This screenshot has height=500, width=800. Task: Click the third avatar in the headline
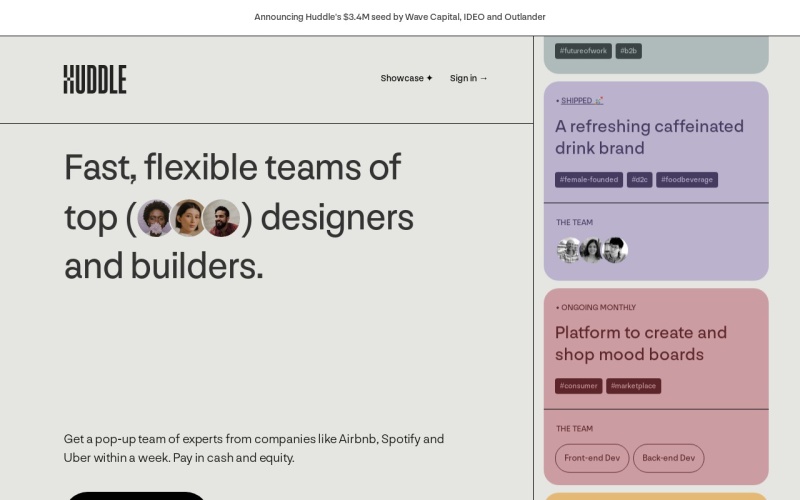221,217
